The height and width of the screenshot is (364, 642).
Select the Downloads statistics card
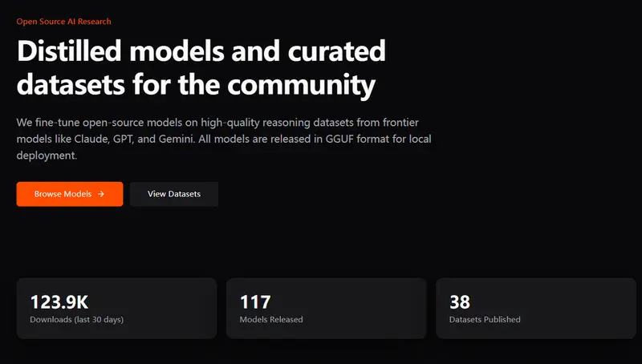click(x=116, y=308)
